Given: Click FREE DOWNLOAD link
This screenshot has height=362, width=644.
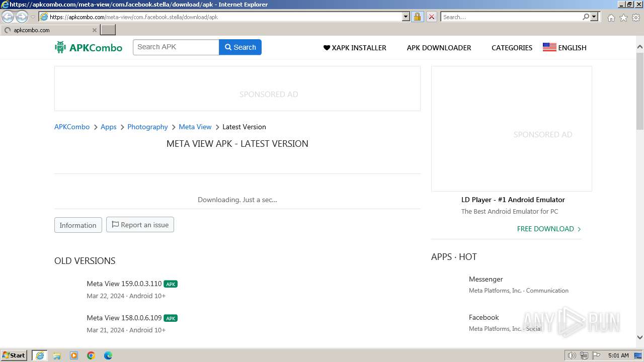Looking at the screenshot, I should 549,229.
